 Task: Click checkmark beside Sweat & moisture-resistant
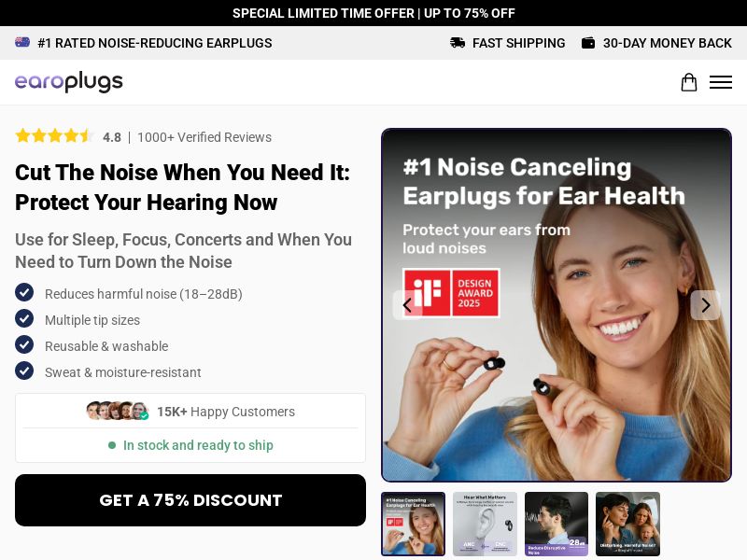click(x=24, y=371)
